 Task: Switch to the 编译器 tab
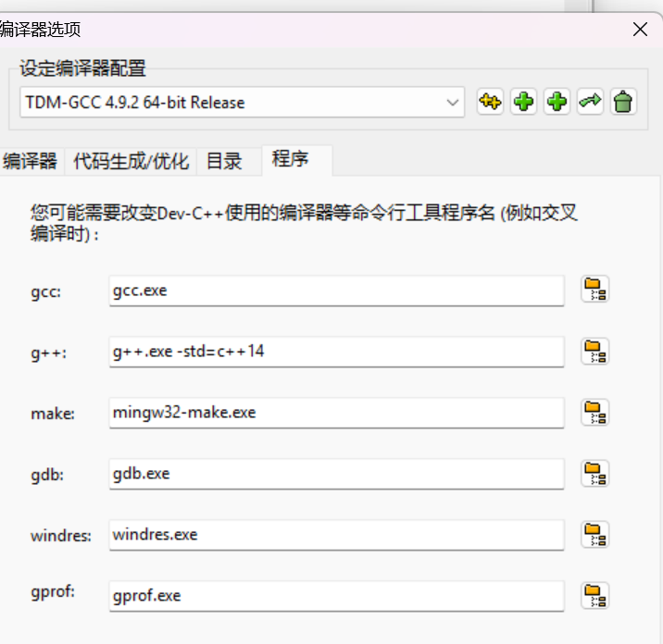(31, 161)
